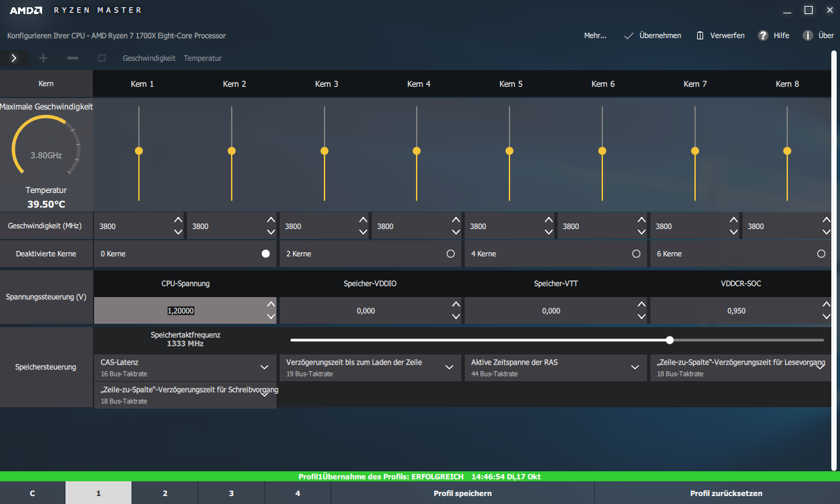The height and width of the screenshot is (504, 840).
Task: Lower VDDCR-SOC voltage with the down arrow
Action: [827, 316]
